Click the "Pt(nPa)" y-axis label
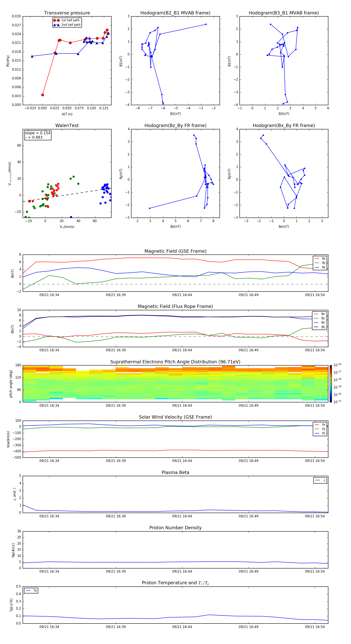 (8, 61)
